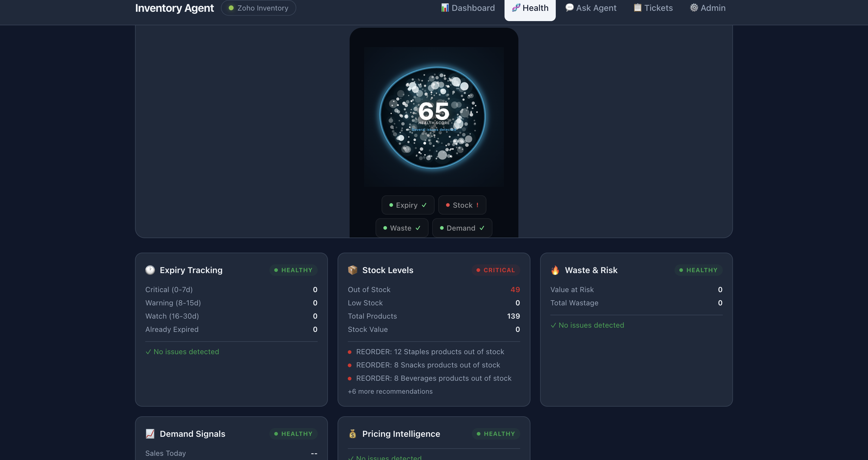Viewport: 868px width, 460px height.
Task: Open the Ask Agent chat bubble icon
Action: tap(569, 8)
